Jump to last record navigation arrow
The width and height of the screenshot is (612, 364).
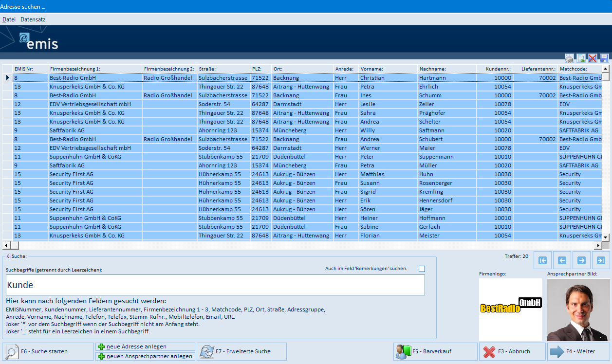[601, 260]
